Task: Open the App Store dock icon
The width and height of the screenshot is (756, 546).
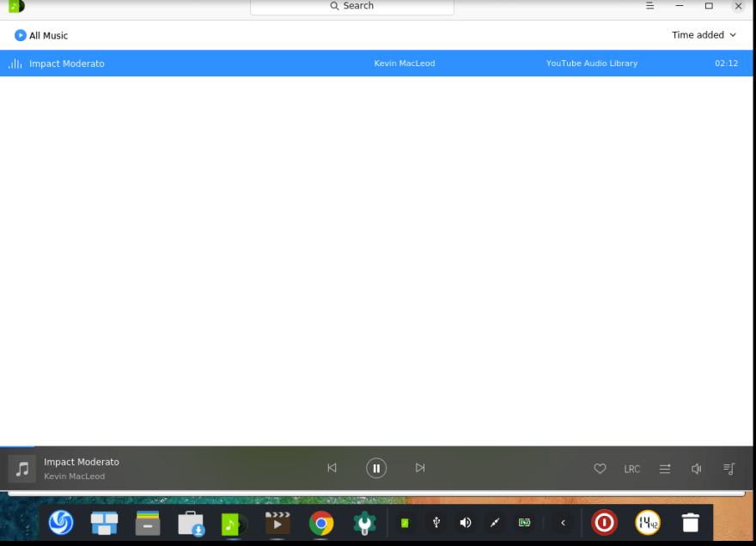Action: pyautogui.click(x=191, y=524)
